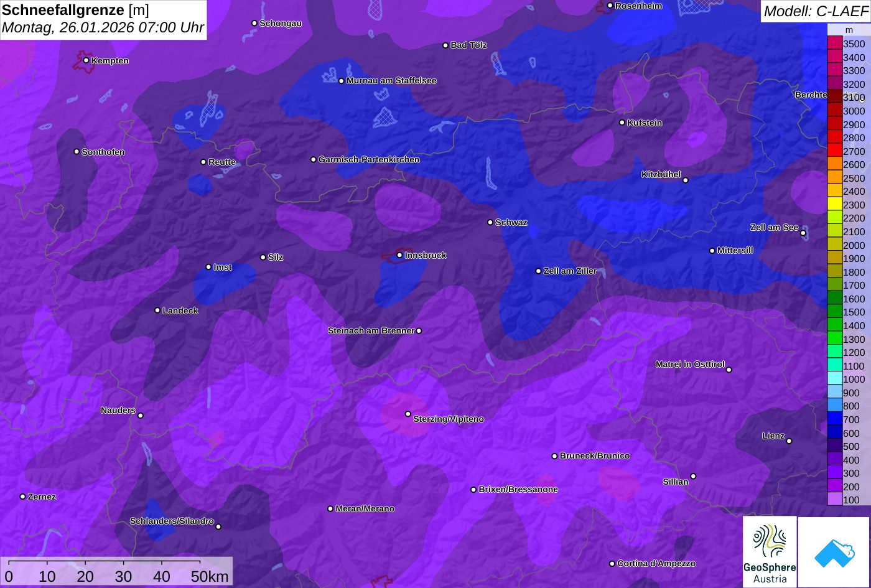
Task: Click the Kitzbühel location dot
Action: pos(686,180)
